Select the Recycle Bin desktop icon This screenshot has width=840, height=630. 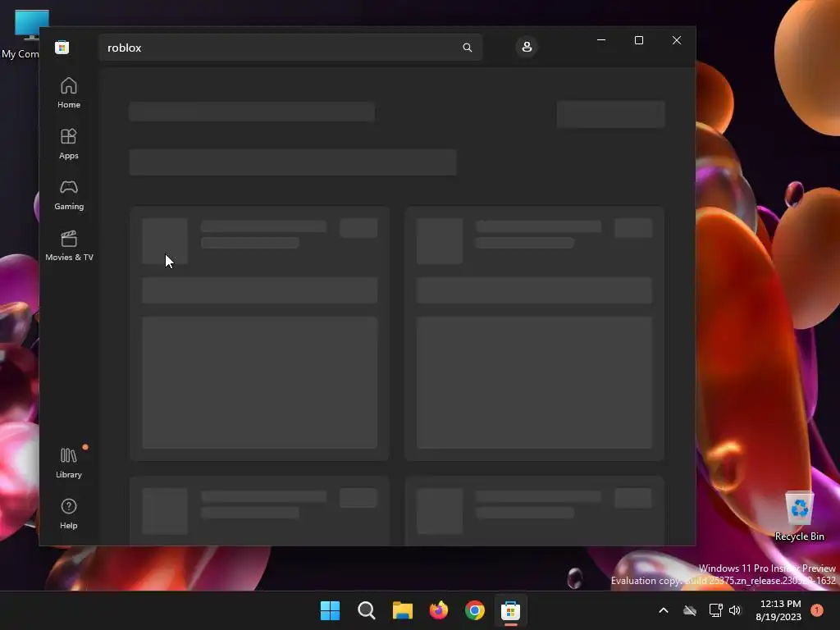(799, 517)
